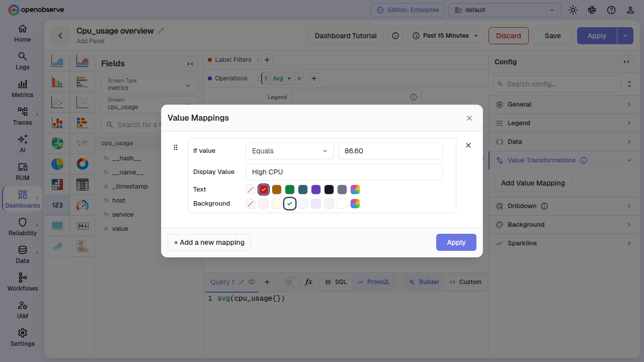Expand the General config section
Viewport: 644px width, 362px height.
pyautogui.click(x=564, y=105)
